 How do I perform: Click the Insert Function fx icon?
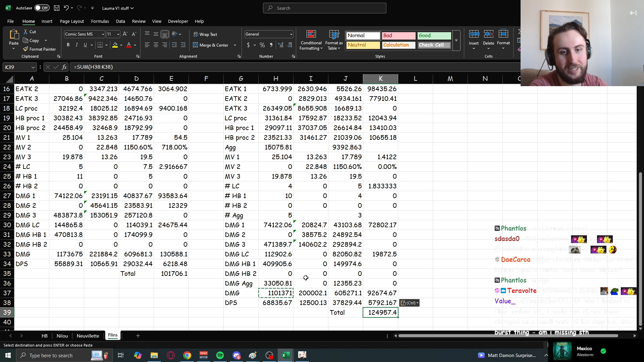click(64, 67)
